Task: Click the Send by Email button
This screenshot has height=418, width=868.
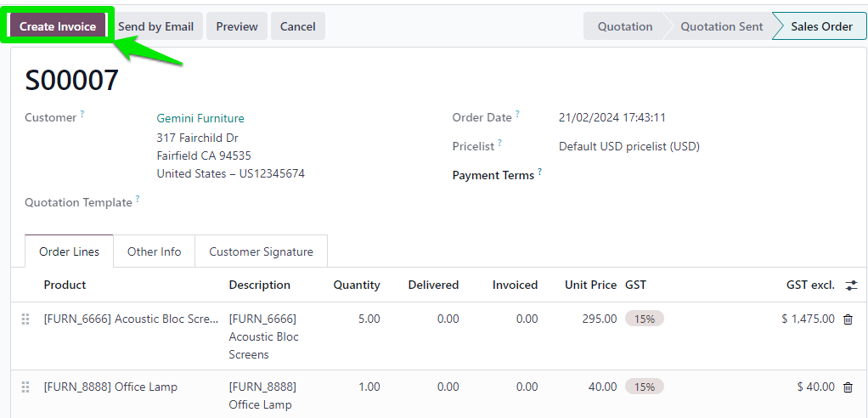Action: (155, 26)
